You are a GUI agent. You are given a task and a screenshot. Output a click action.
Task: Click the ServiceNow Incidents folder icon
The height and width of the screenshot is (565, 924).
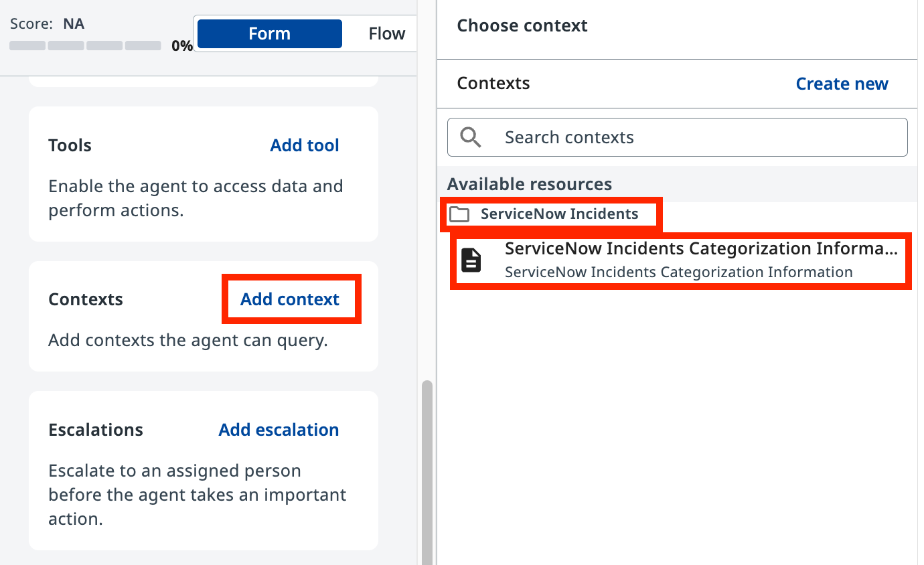(x=459, y=214)
